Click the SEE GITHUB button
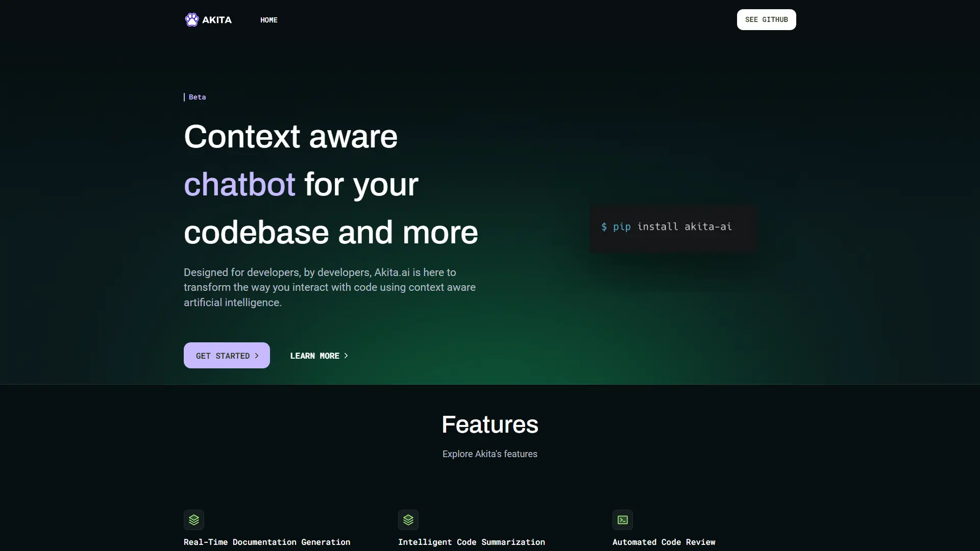This screenshot has height=551, width=980. pyautogui.click(x=766, y=19)
